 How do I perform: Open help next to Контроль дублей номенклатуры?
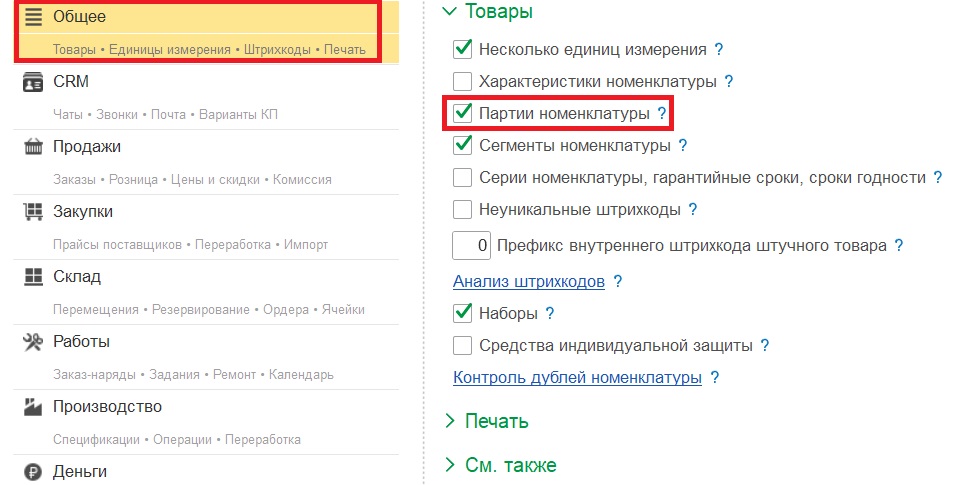715,377
